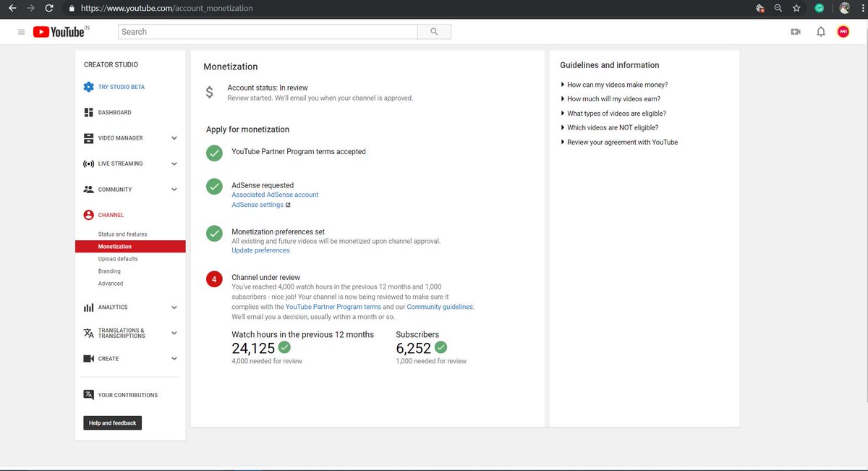This screenshot has height=471, width=868.
Task: Expand "What types of videos are eligible?"
Action: click(613, 114)
